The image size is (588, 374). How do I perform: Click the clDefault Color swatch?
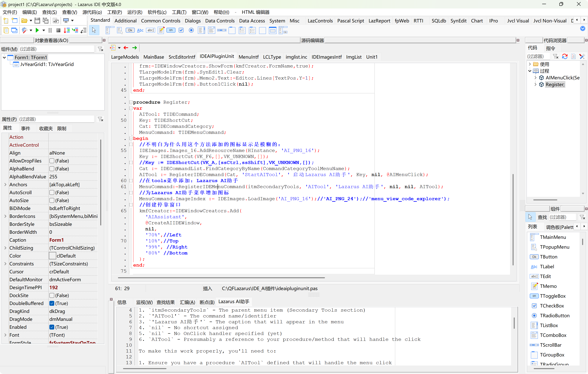[x=53, y=255]
